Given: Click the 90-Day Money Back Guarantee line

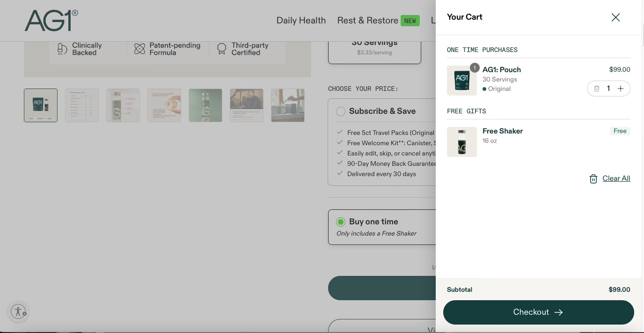Looking at the screenshot, I should [391, 163].
